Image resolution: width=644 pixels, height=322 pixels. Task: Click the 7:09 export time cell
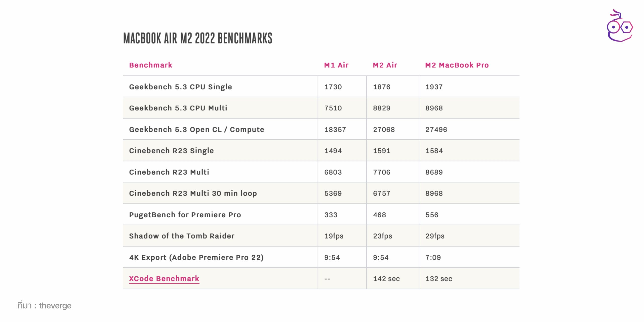click(x=433, y=257)
